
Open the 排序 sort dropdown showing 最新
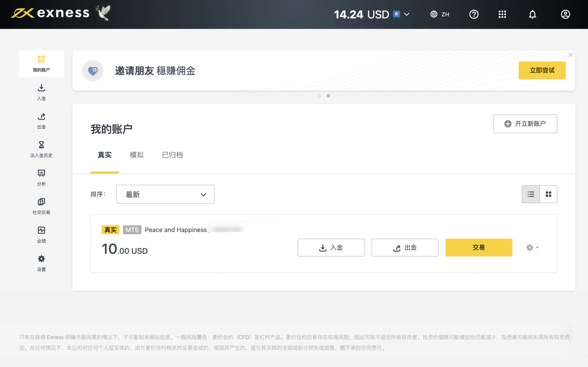pos(165,194)
